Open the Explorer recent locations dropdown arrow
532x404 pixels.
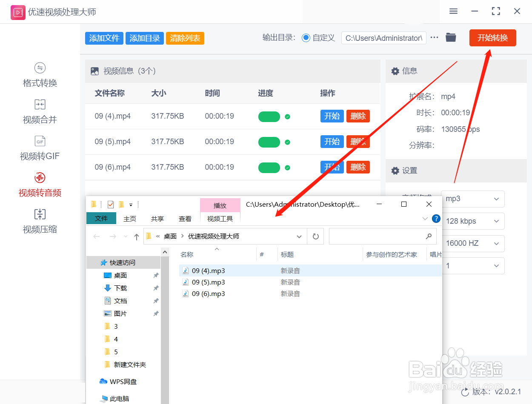[x=125, y=236]
